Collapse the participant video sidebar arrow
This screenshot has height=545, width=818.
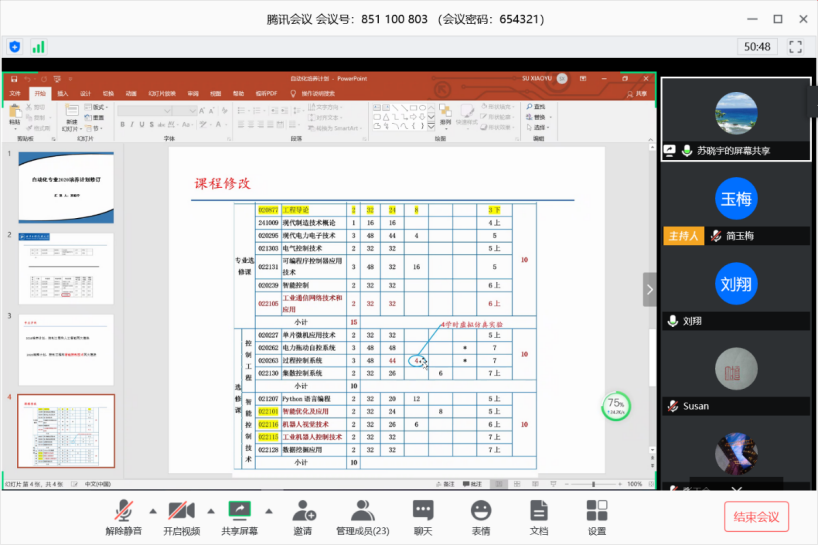tap(650, 290)
